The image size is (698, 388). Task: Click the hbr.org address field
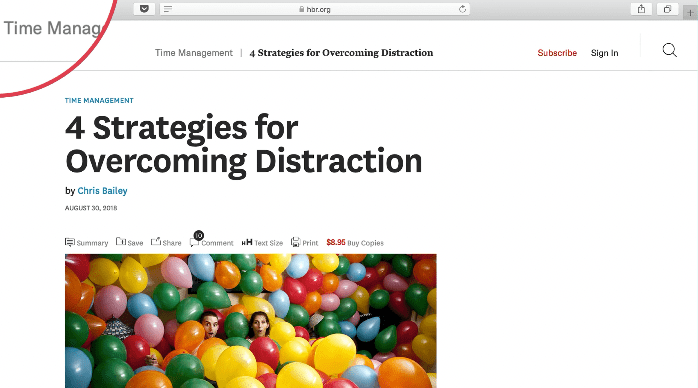[315, 9]
